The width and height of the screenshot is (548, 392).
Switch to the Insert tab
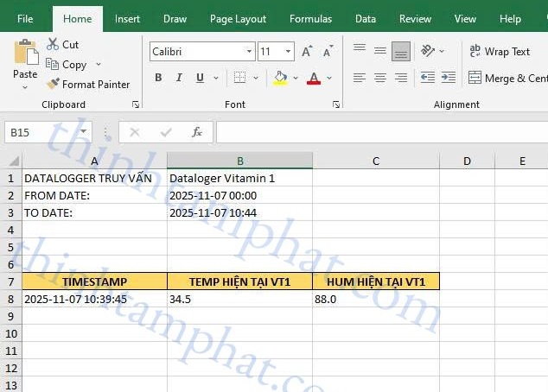[127, 19]
